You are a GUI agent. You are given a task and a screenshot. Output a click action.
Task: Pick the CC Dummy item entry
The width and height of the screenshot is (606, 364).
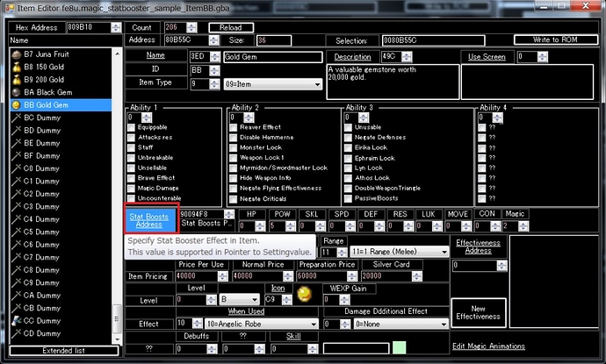coord(41,321)
